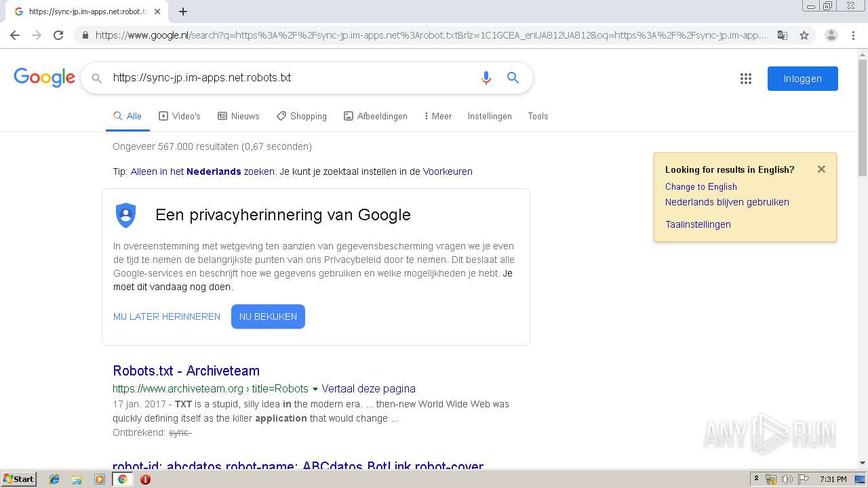Open Taalinstellingen link
Image resolution: width=868 pixels, height=488 pixels.
pyautogui.click(x=698, y=224)
